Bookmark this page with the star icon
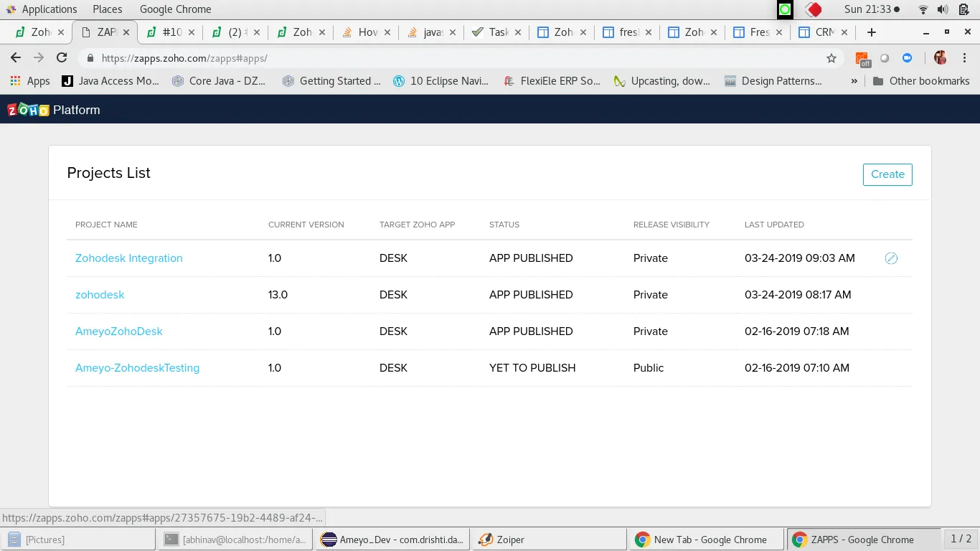 (831, 58)
